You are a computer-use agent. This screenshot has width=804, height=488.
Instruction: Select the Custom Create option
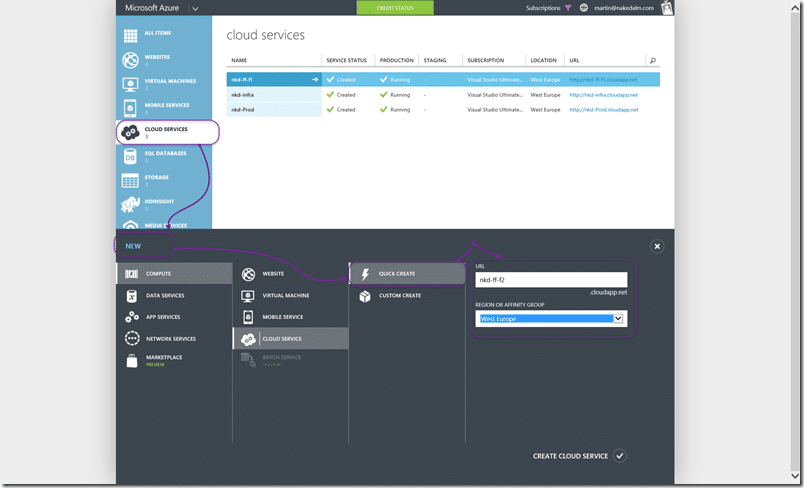[x=407, y=295]
